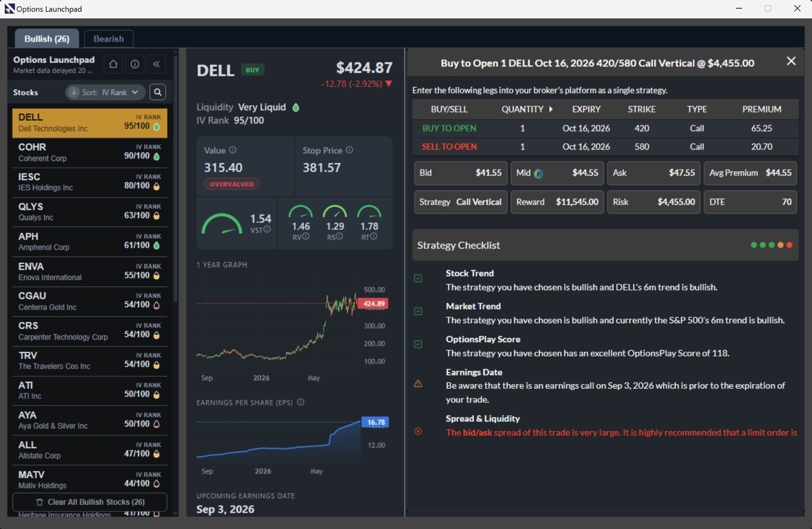
Task: Click the red 424.89 price marker on graph
Action: pos(373,304)
